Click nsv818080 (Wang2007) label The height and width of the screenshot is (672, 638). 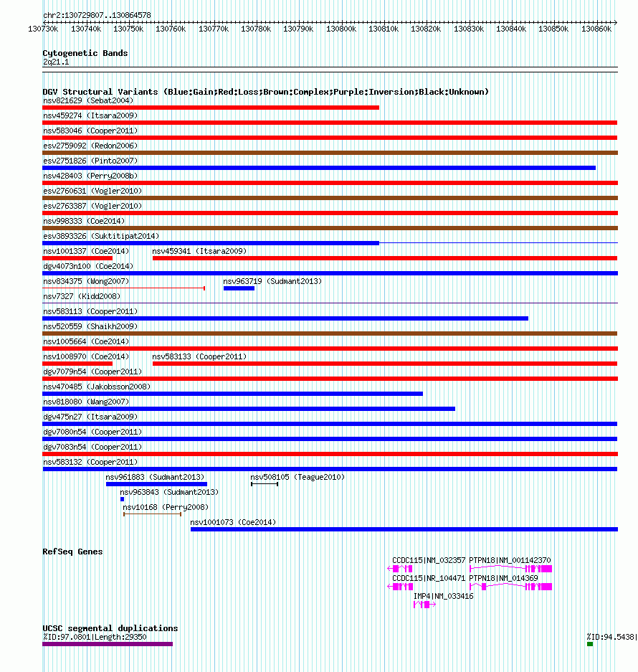[x=86, y=402]
